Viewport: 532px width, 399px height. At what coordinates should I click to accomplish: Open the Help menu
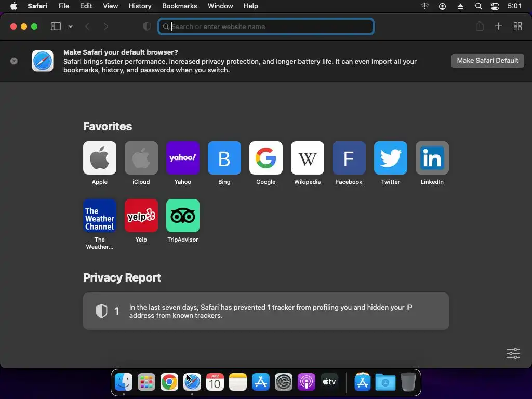pyautogui.click(x=251, y=6)
